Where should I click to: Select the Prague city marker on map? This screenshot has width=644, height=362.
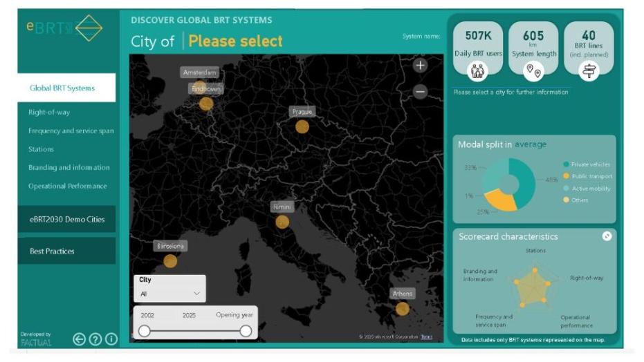302,126
